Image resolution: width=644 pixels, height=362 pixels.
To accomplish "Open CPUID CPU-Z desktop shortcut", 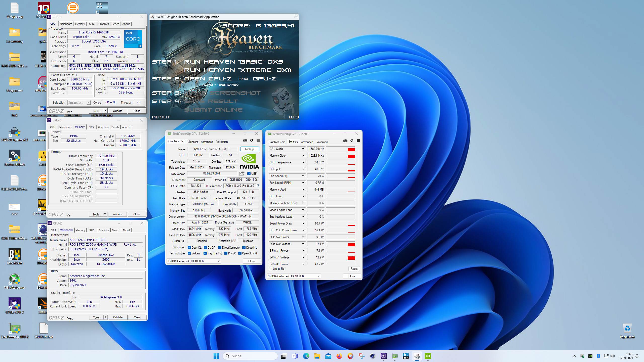I will (15, 306).
